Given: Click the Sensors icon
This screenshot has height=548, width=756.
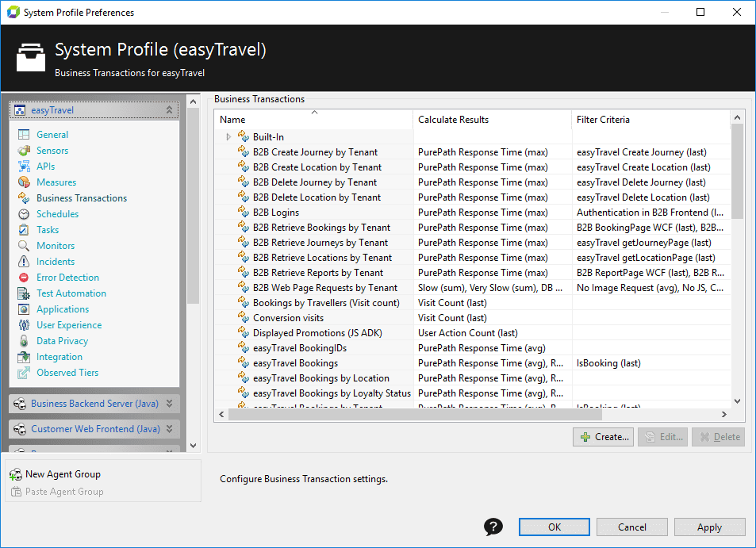Looking at the screenshot, I should pyautogui.click(x=24, y=151).
